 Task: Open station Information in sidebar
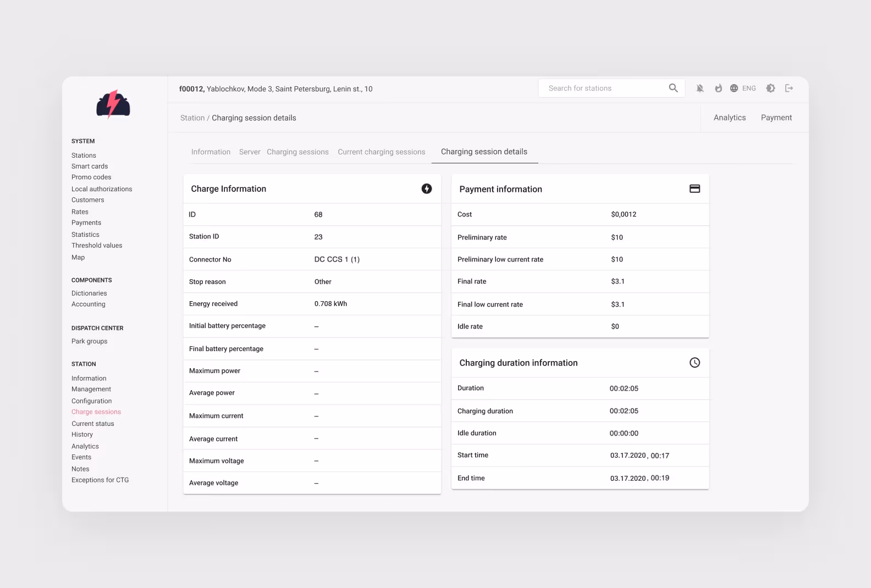tap(89, 379)
